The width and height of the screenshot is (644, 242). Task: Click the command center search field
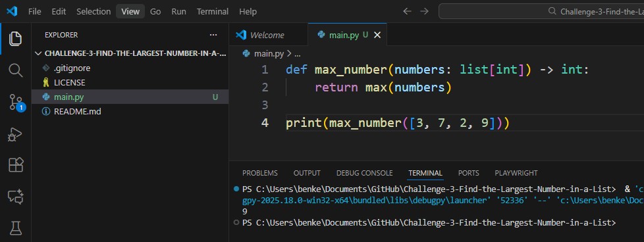[541, 11]
